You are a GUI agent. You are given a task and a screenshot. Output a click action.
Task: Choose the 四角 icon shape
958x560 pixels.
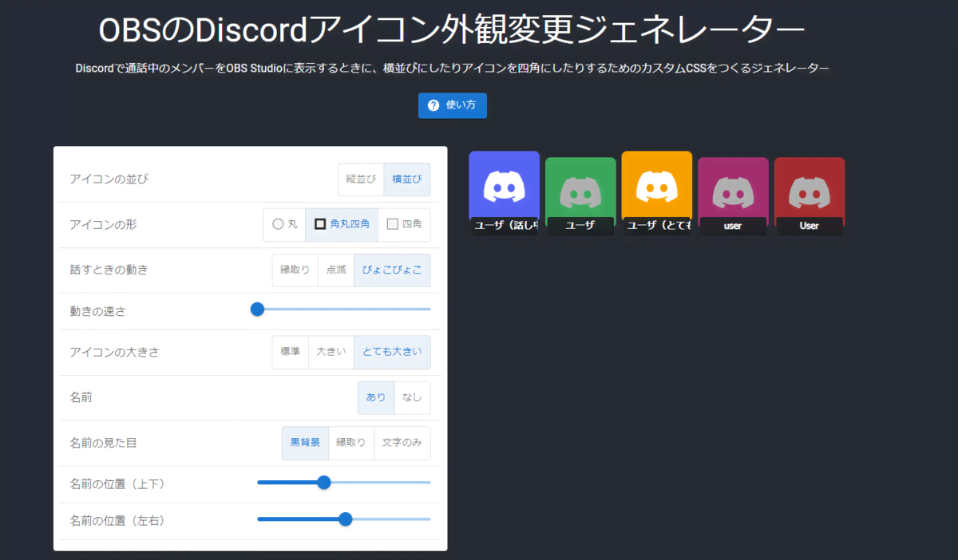[x=404, y=225]
